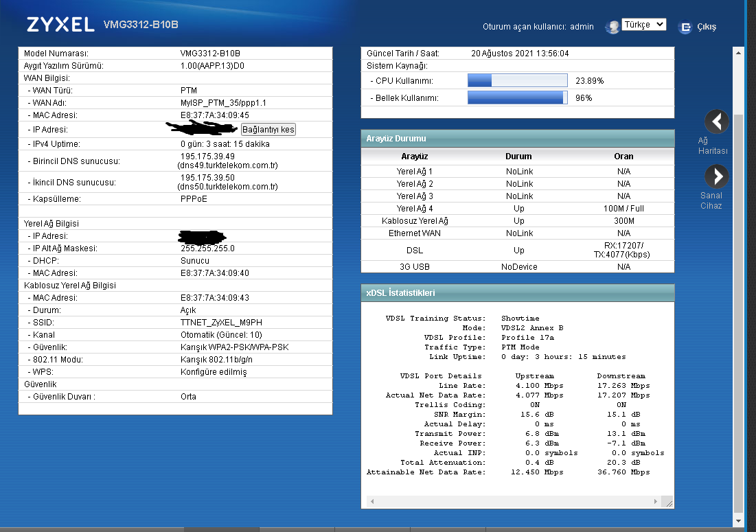Click the Bellek Kullanımı progress bar

click(x=517, y=98)
